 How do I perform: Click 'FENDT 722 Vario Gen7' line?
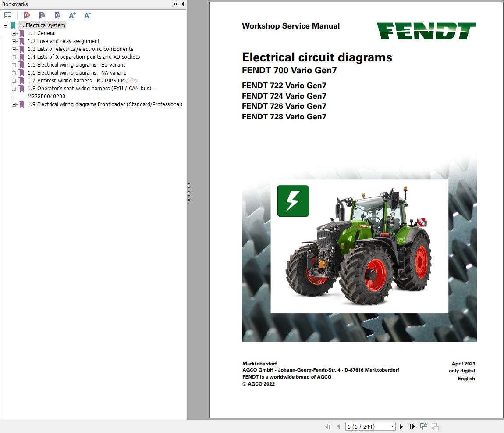point(284,85)
